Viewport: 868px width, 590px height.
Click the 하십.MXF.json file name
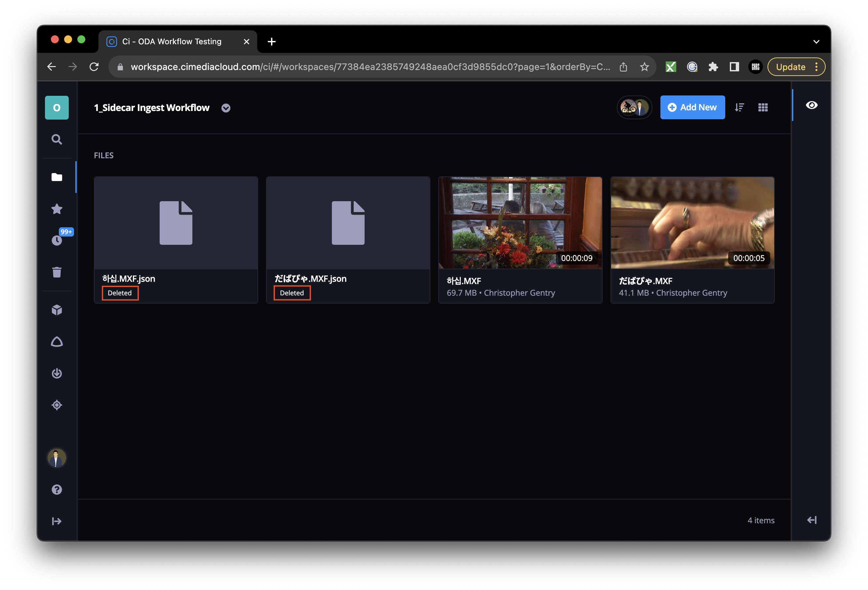click(129, 279)
